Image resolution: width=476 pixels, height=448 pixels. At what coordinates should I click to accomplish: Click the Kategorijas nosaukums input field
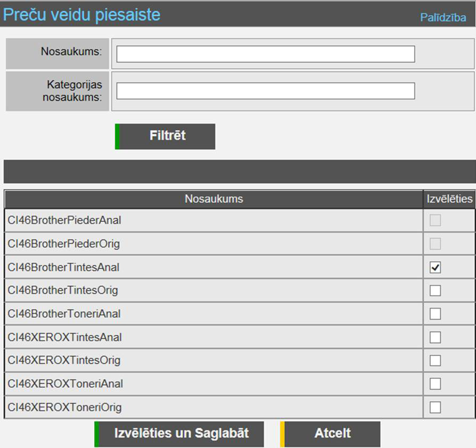[x=265, y=91]
